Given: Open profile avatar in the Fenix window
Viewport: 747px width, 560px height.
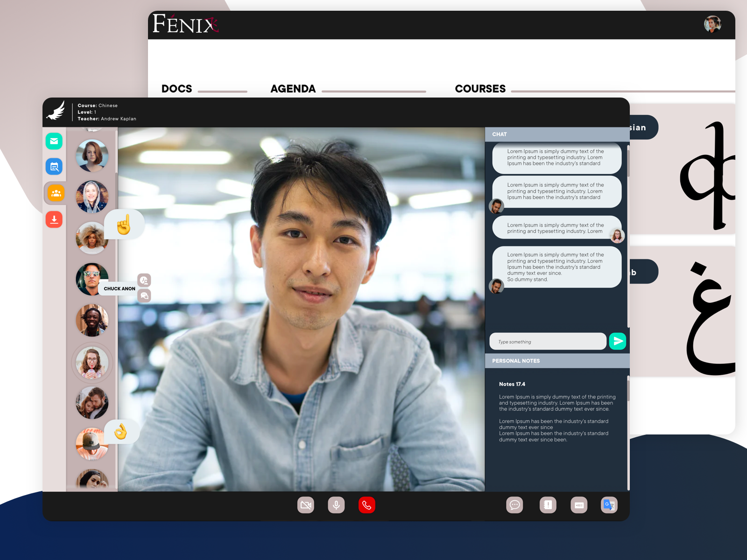Looking at the screenshot, I should point(712,24).
